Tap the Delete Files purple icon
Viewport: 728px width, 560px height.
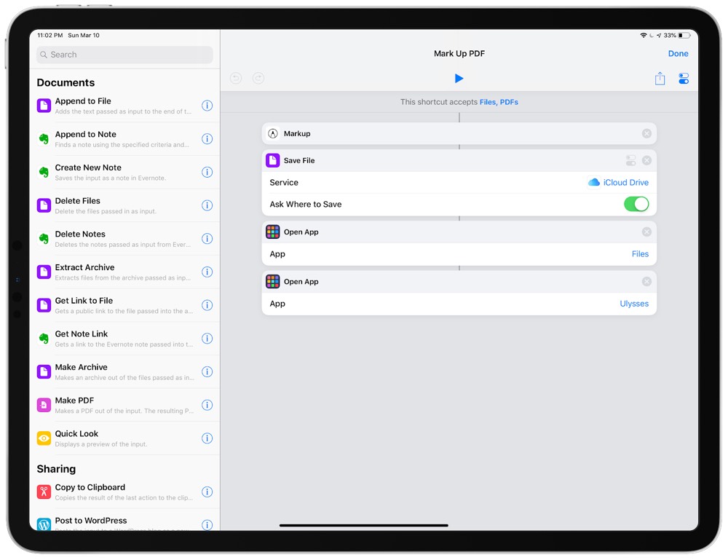(x=44, y=205)
